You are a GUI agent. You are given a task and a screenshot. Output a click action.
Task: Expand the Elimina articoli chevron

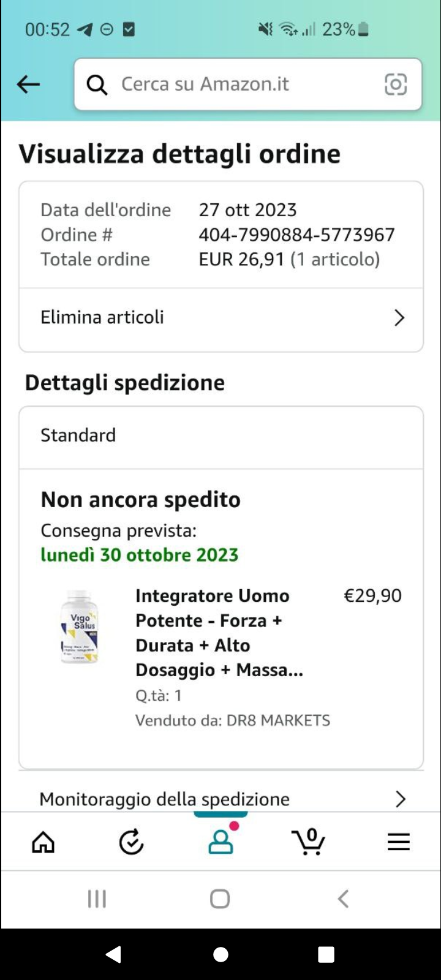pyautogui.click(x=399, y=318)
